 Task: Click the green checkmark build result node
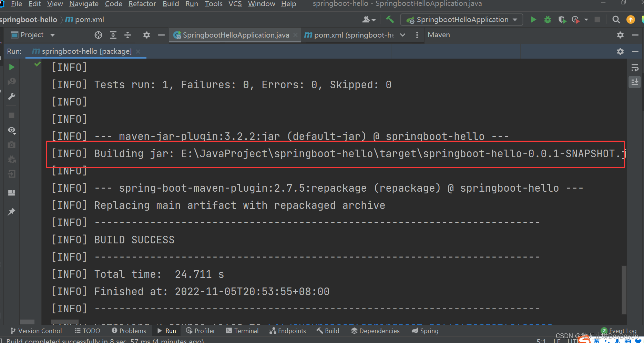[x=38, y=64]
